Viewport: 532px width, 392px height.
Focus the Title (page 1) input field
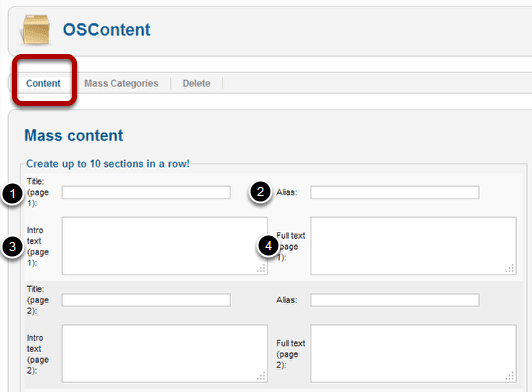146,192
